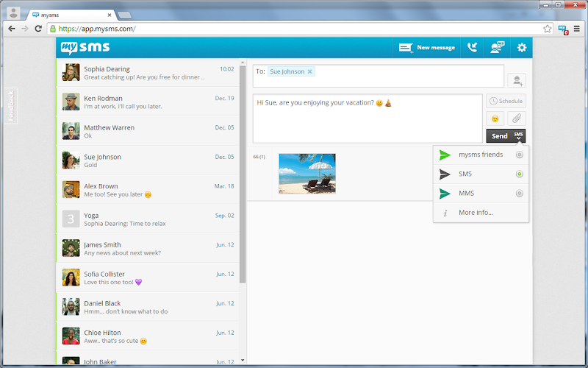Open Chloe Hilton conversation
Image resolution: width=588 pixels, height=368 pixels.
[148, 336]
